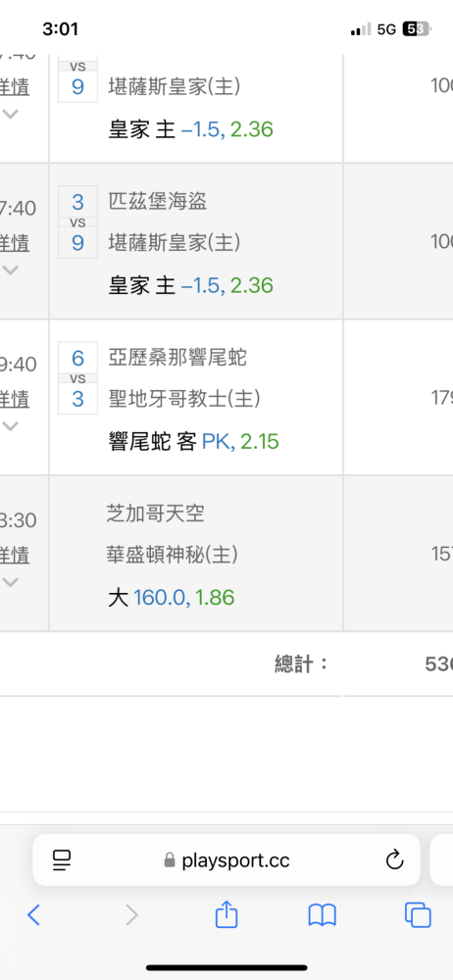This screenshot has width=453, height=980.
Task: Tap the lock icon beside playsport.cc
Action: click(x=170, y=861)
